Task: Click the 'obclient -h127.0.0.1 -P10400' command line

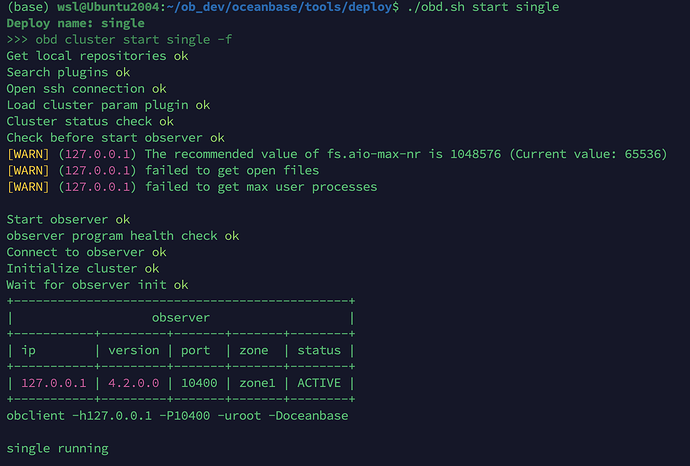Action: click(x=177, y=415)
